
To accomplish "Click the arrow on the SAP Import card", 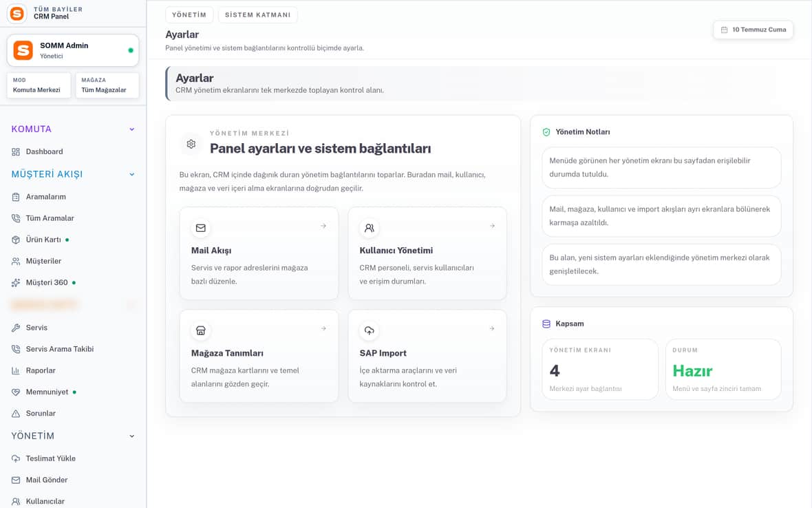I will coord(492,328).
